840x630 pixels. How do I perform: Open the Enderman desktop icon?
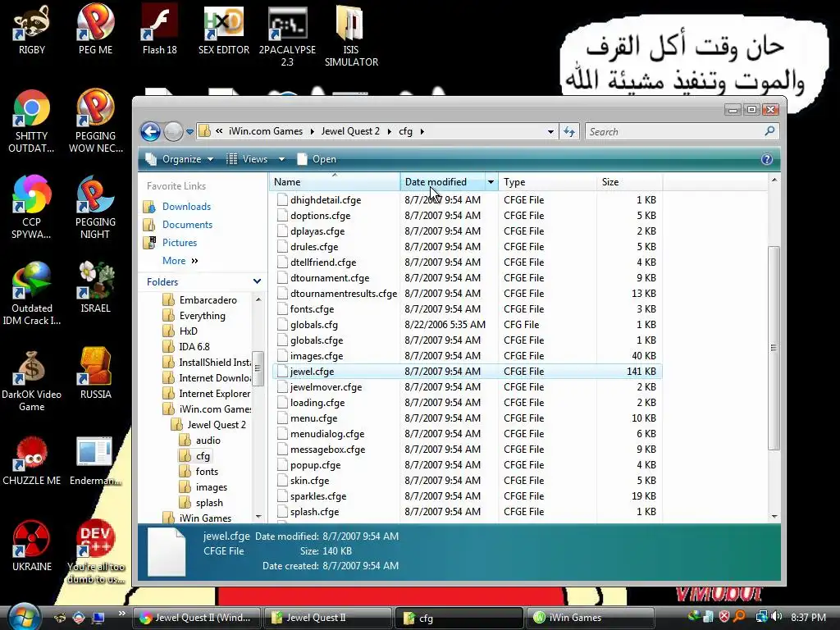click(x=95, y=459)
